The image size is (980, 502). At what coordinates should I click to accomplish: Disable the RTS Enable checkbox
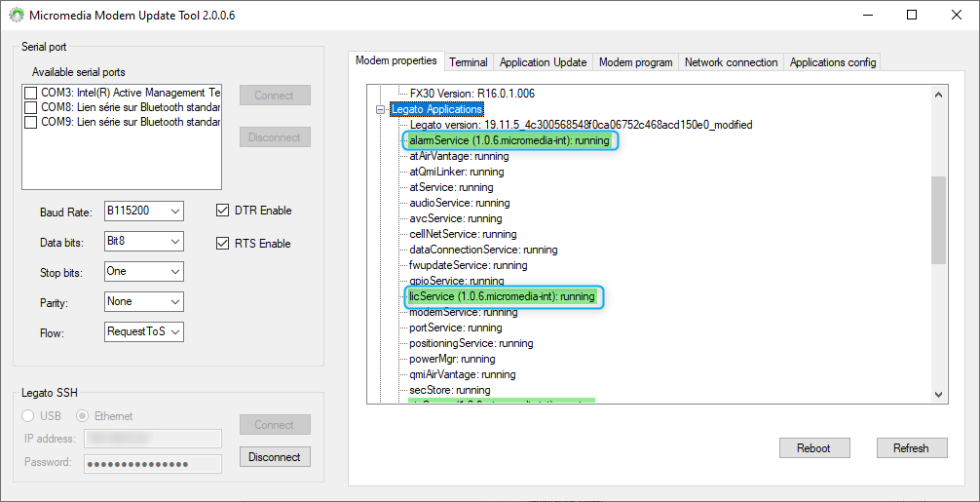(222, 244)
